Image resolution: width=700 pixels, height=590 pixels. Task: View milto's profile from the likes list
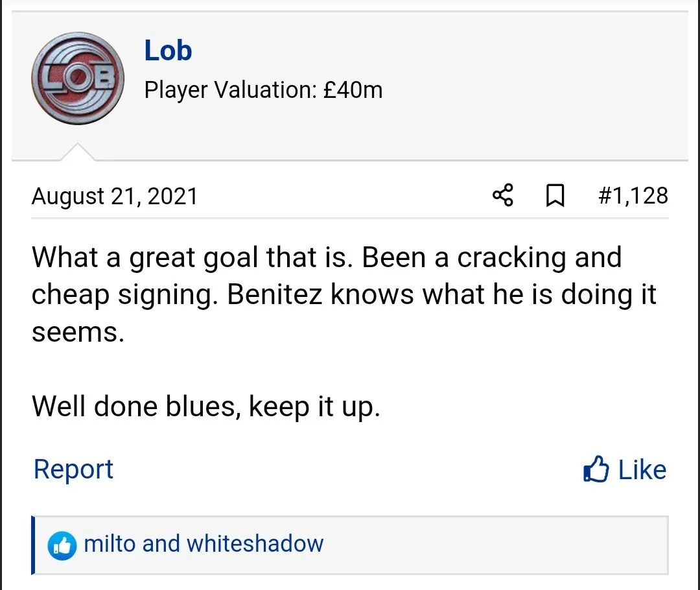[110, 543]
